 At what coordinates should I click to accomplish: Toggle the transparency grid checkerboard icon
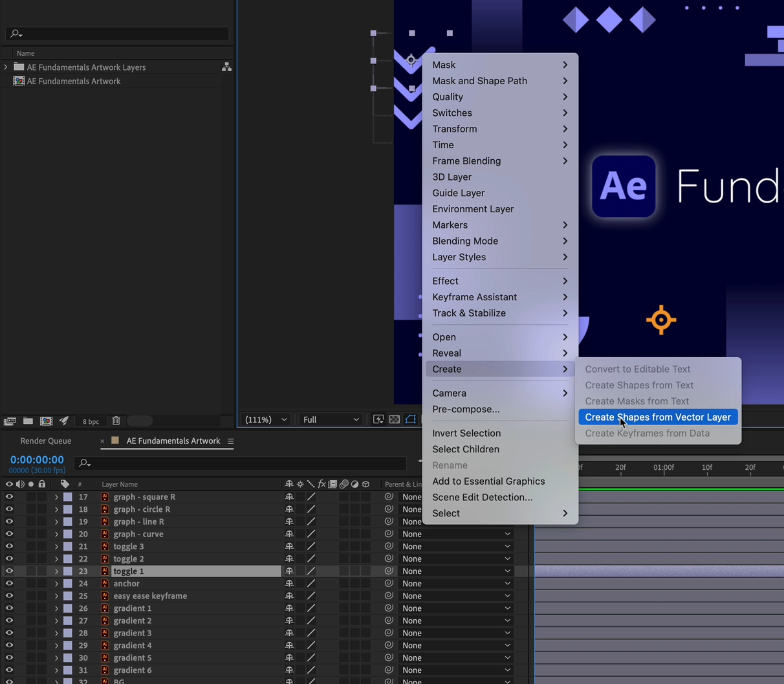(x=395, y=419)
